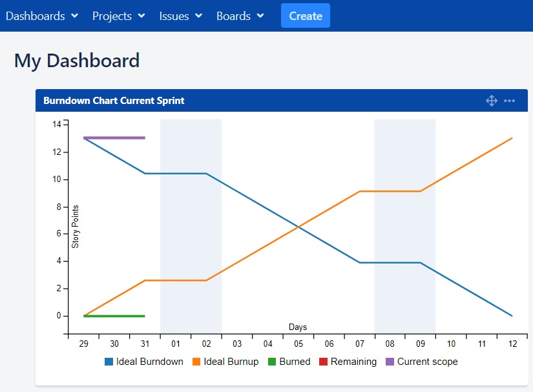Click the green Burned legend swatch

click(x=272, y=362)
